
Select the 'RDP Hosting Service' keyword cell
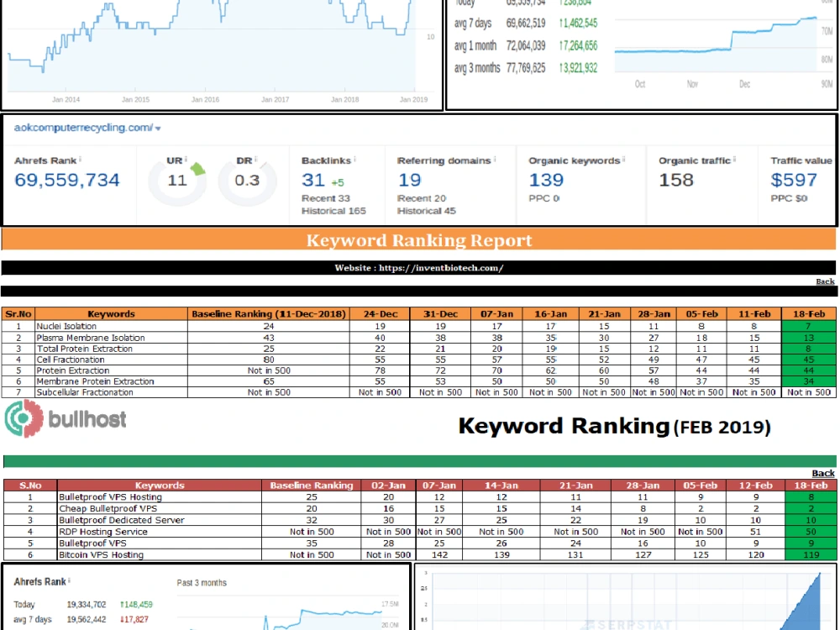tap(160, 532)
